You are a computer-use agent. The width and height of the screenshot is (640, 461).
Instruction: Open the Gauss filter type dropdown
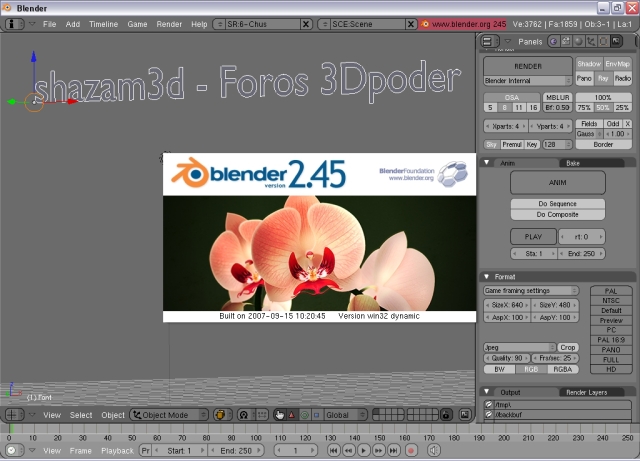(x=589, y=134)
